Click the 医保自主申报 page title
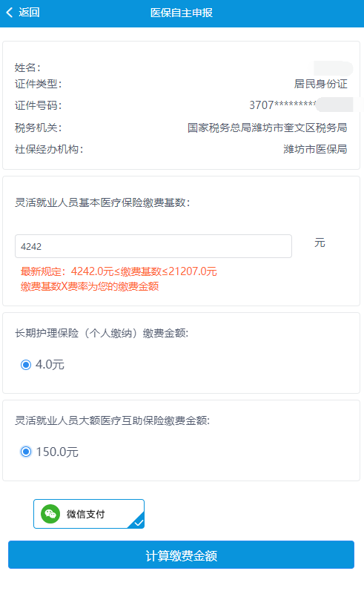364x591 pixels. (x=182, y=13)
